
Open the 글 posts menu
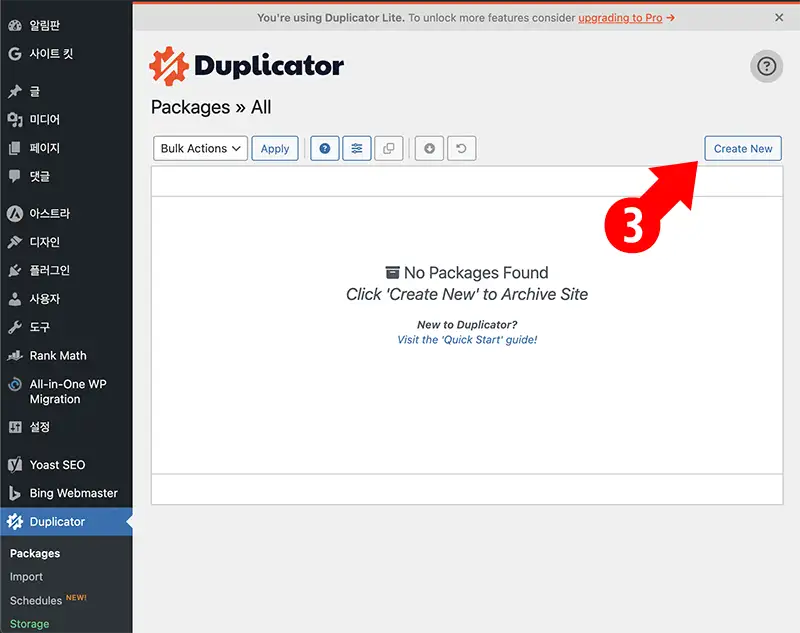[x=66, y=91]
